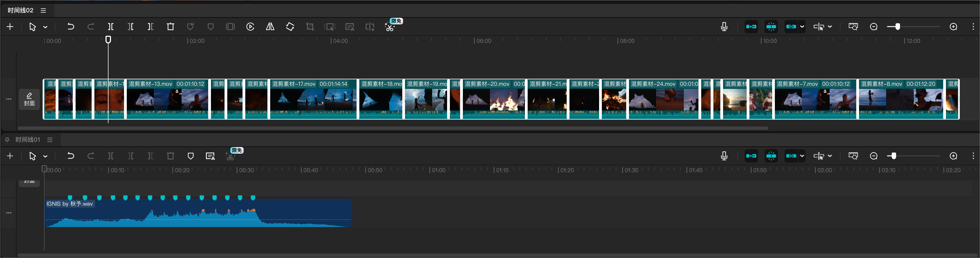
Task: Select the 混剪素材-8.mov clip
Action: (901, 99)
